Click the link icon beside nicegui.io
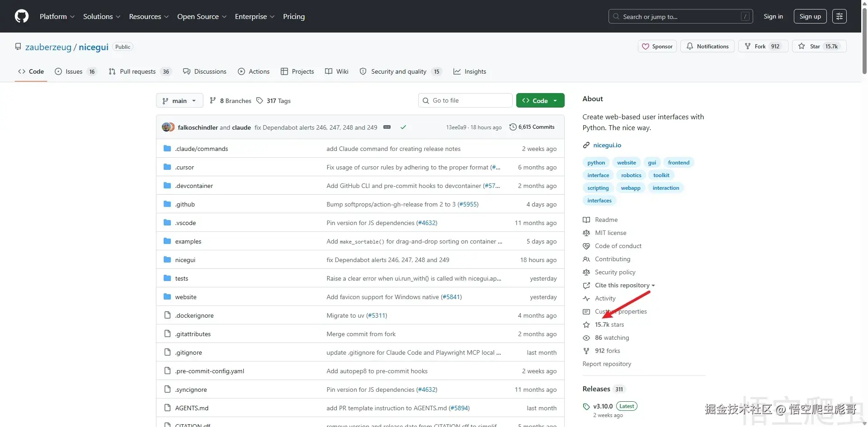Screen dimensions: 868x427 [x=586, y=145]
